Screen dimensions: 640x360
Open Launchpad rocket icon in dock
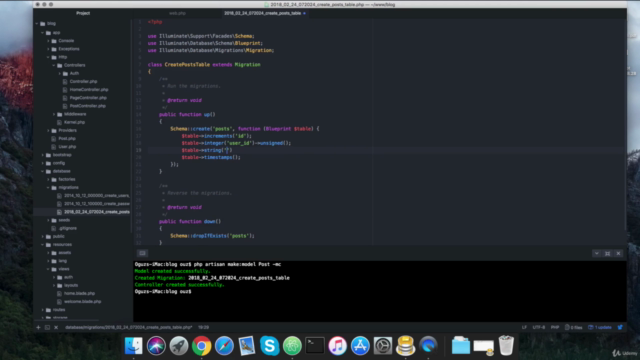[x=179, y=346]
